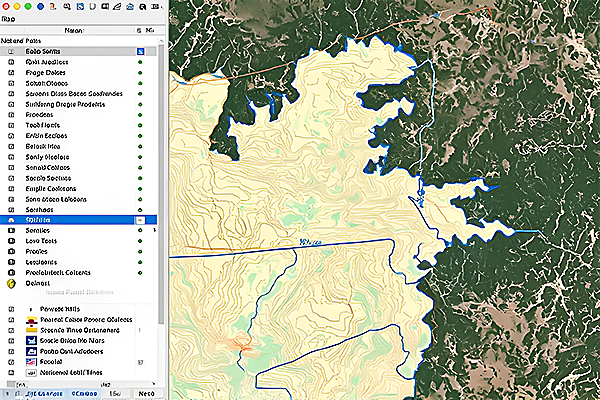Viewport: 600px width, 400px height.
Task: Click the layer icon beside Frage Daises
Action: (x=11, y=75)
